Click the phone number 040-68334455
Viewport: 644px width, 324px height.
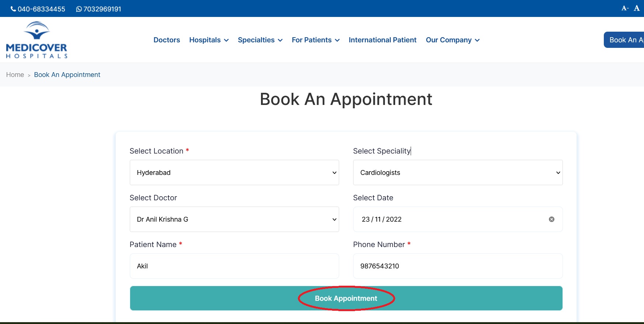click(38, 9)
